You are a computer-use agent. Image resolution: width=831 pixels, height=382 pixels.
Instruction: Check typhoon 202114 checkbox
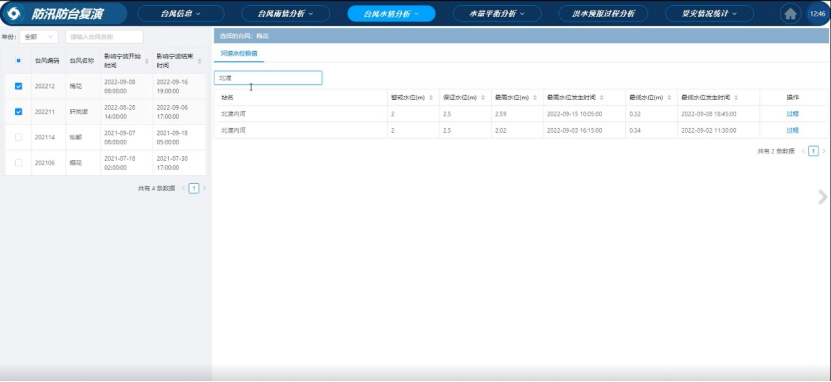(x=19, y=137)
